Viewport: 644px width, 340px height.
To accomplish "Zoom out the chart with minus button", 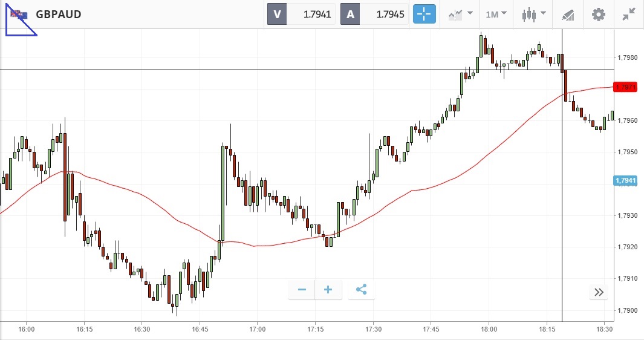I will [302, 290].
